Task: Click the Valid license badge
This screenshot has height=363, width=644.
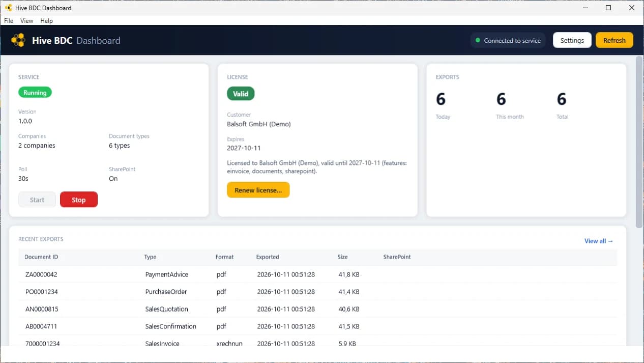Action: point(241,94)
